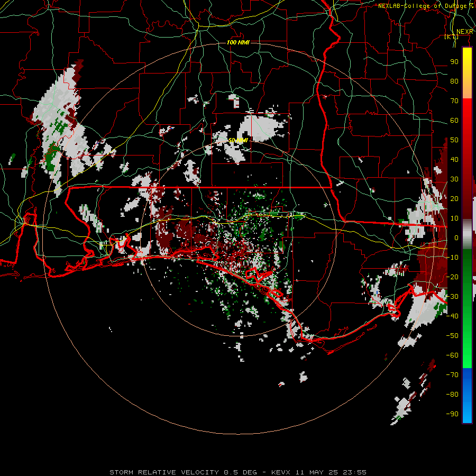The width and height of the screenshot is (476, 476).
Task: Click the 40 value on the velocity scale
Action: [x=454, y=159]
